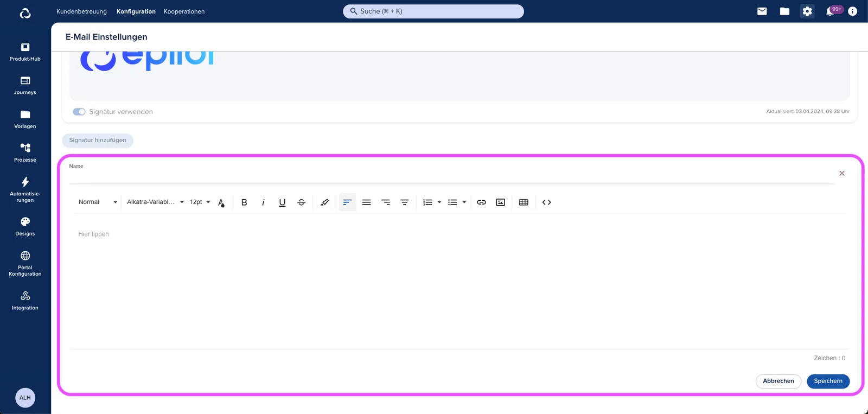Open the 12pt font size dropdown

[200, 202]
